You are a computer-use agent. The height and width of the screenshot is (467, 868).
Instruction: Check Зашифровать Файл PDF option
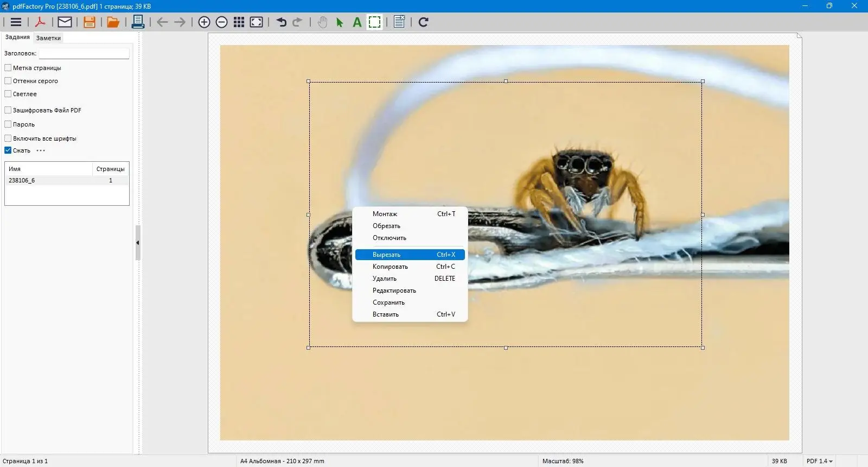coord(8,110)
